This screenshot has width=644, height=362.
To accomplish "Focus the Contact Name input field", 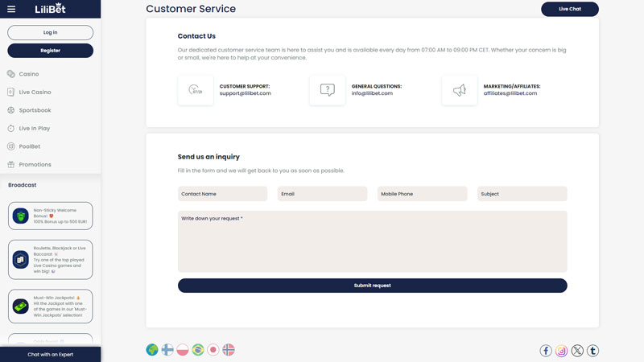I will (222, 194).
